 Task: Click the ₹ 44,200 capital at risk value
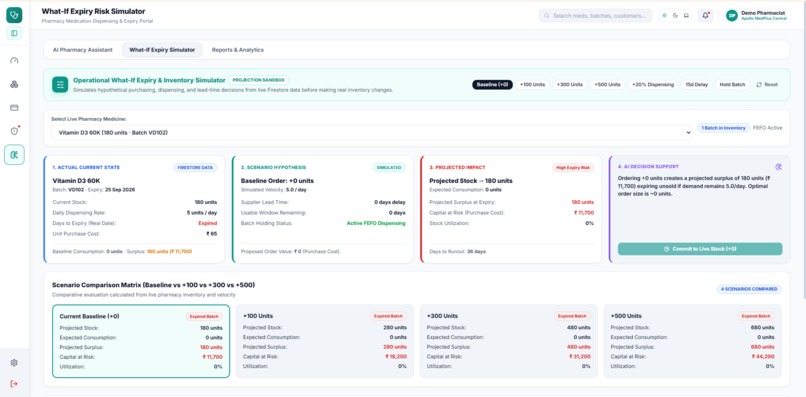pos(763,357)
